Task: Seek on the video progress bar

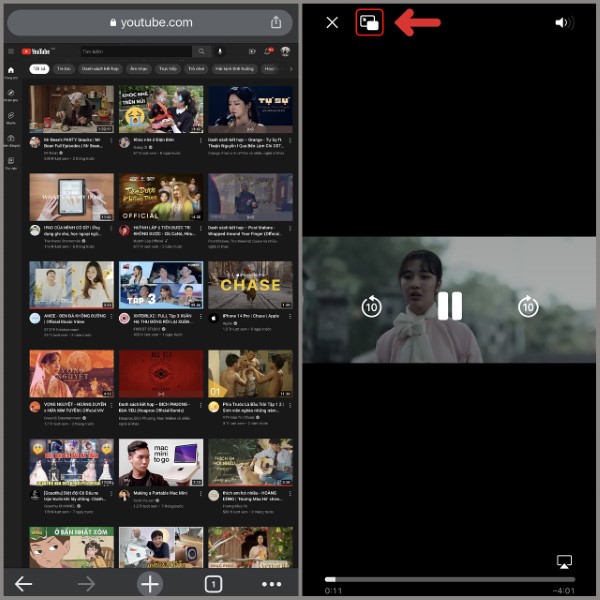Action: point(450,579)
